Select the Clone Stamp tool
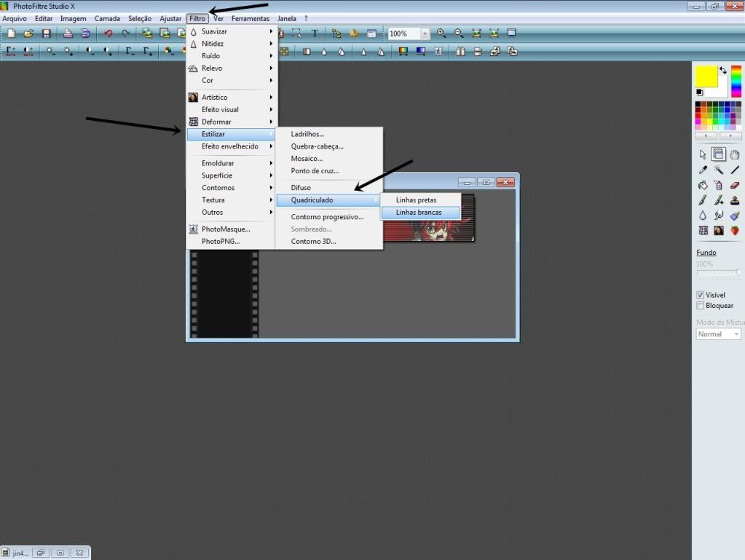Viewport: 745px width, 560px height. 734,200
